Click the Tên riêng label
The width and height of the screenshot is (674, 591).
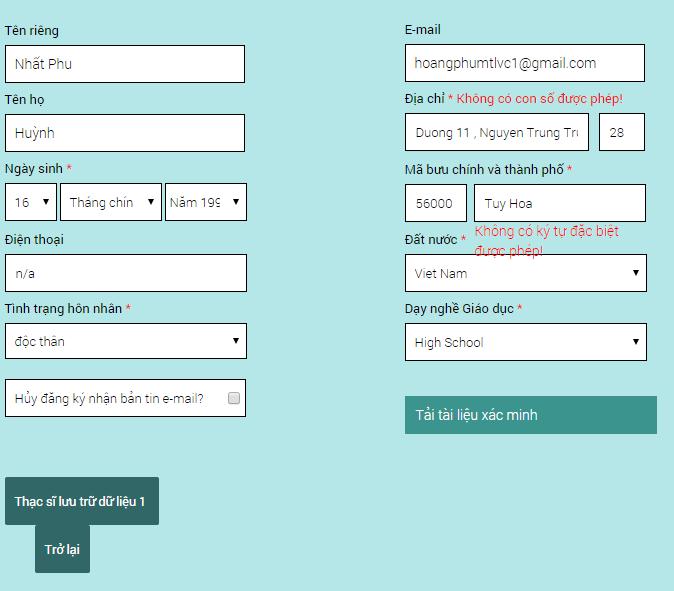tap(32, 31)
